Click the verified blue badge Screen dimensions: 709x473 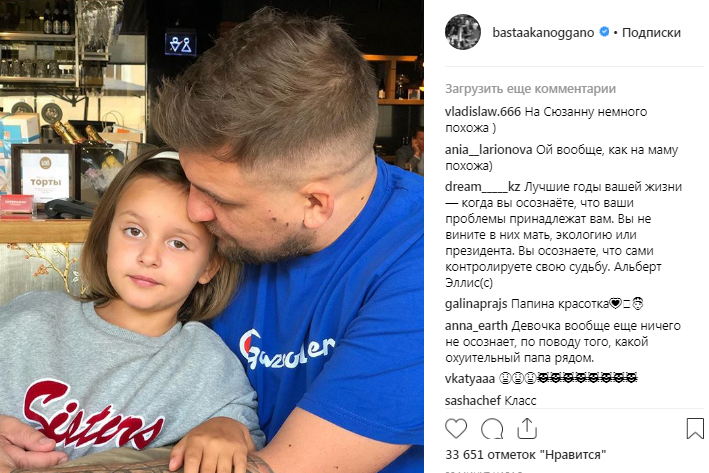pyautogui.click(x=604, y=32)
